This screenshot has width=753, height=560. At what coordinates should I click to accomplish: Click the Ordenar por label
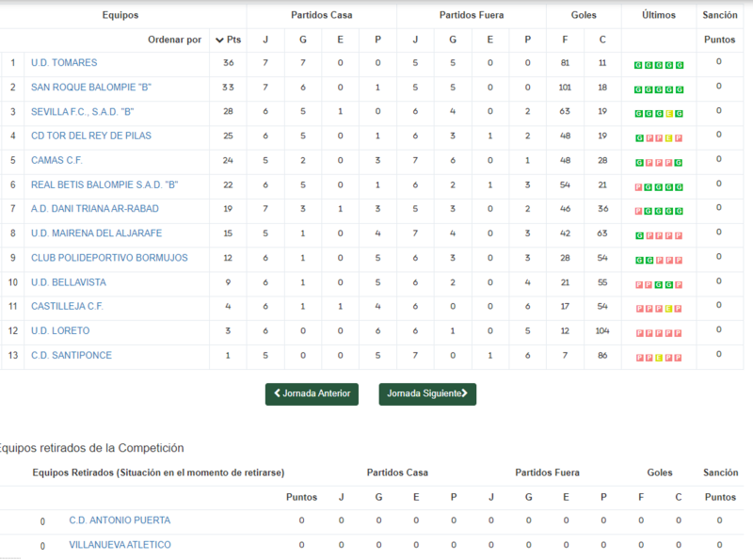pyautogui.click(x=175, y=40)
